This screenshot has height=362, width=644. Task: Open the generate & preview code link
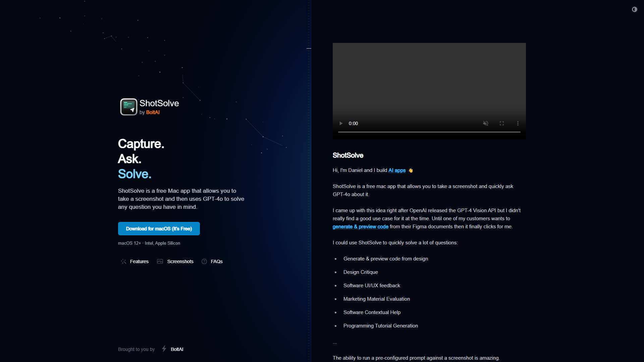pyautogui.click(x=361, y=227)
